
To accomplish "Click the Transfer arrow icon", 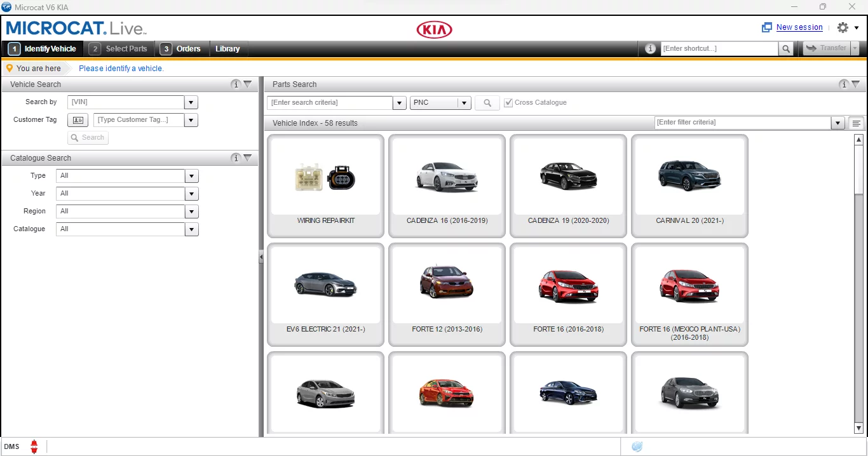I will (x=811, y=48).
